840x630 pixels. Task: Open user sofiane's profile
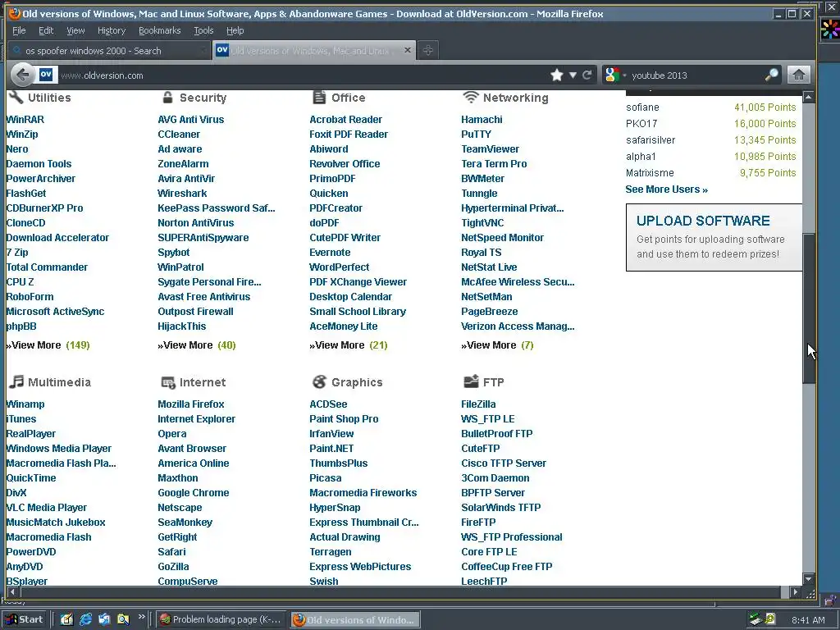[642, 107]
